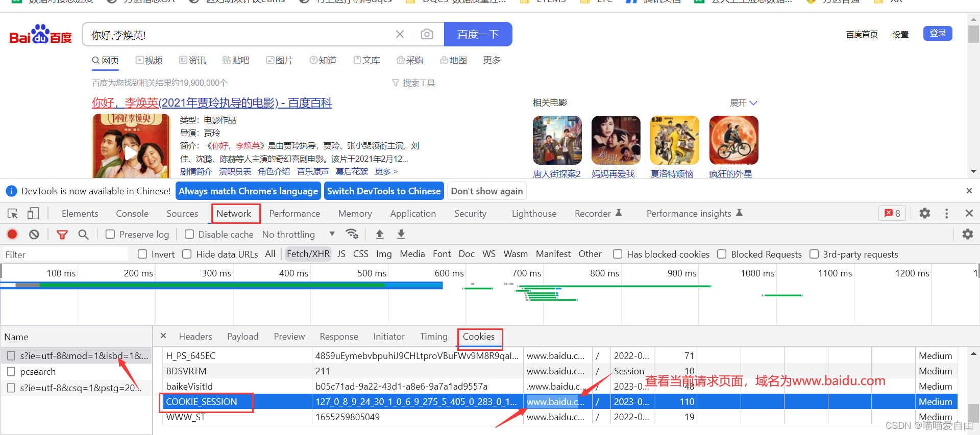Close the request details pane

[163, 336]
